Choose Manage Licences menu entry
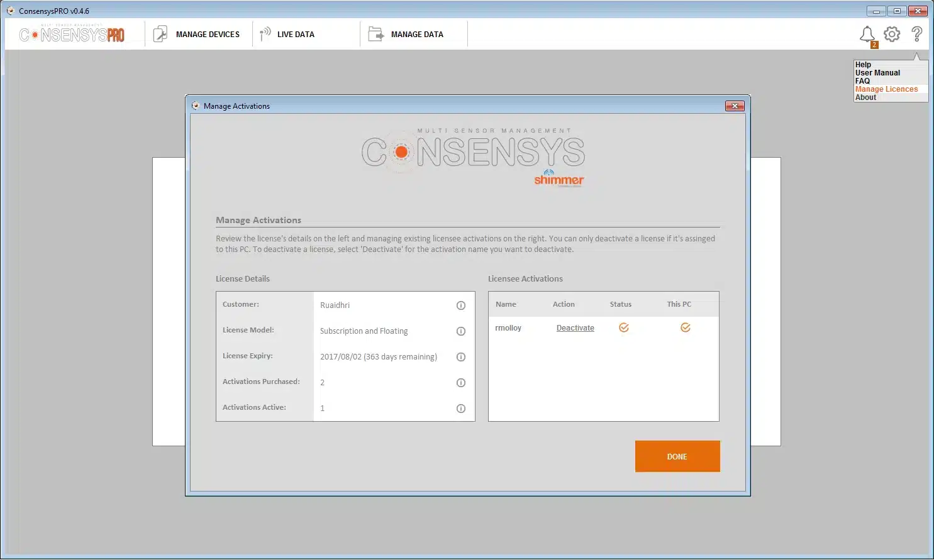934x560 pixels. click(886, 89)
